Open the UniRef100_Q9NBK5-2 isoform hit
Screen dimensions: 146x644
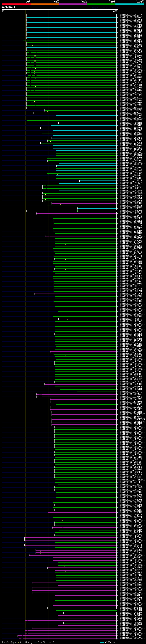point(132,414)
